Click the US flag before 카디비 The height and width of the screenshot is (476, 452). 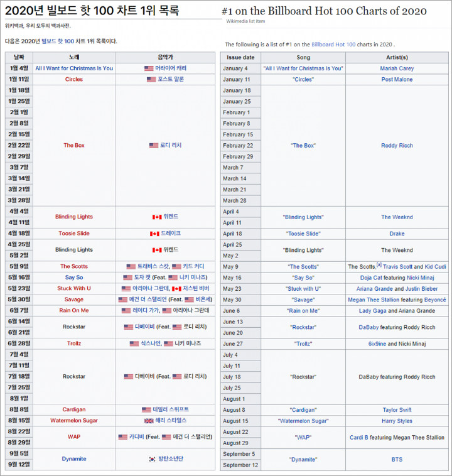tap(122, 437)
